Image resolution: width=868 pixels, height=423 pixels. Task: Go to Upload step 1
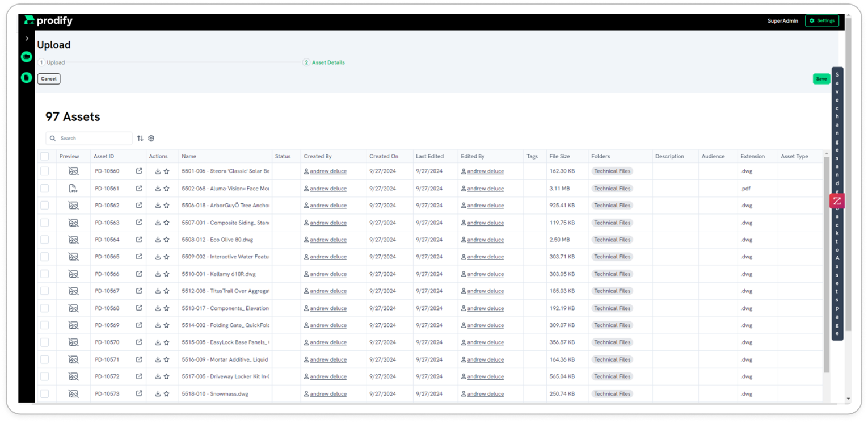[x=52, y=62]
